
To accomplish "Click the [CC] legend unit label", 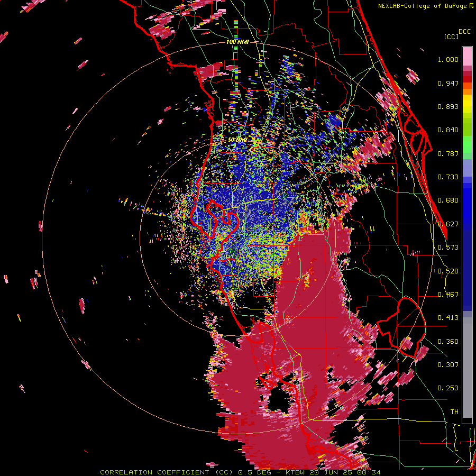I will [x=451, y=36].
